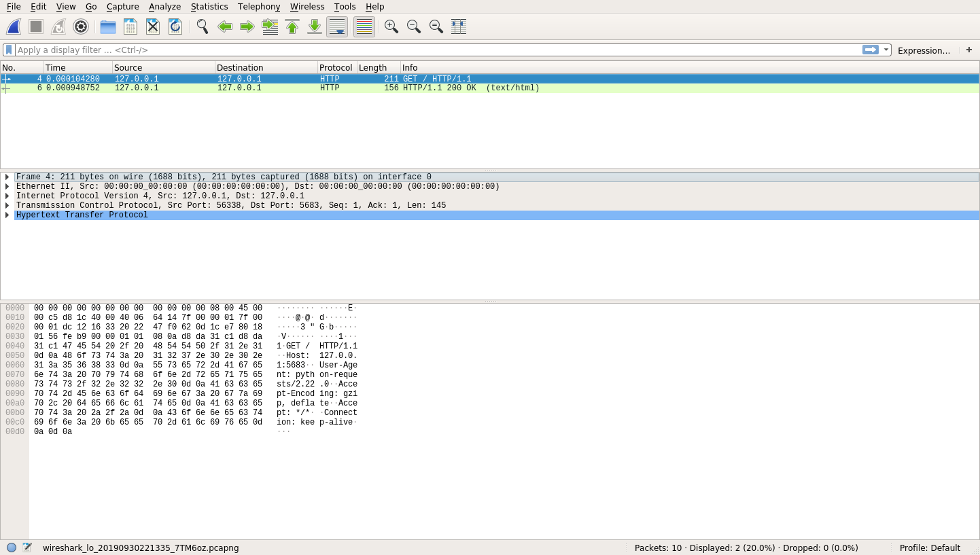Open capture options via gear icon
Screen dimensions: 980x555
point(81,26)
